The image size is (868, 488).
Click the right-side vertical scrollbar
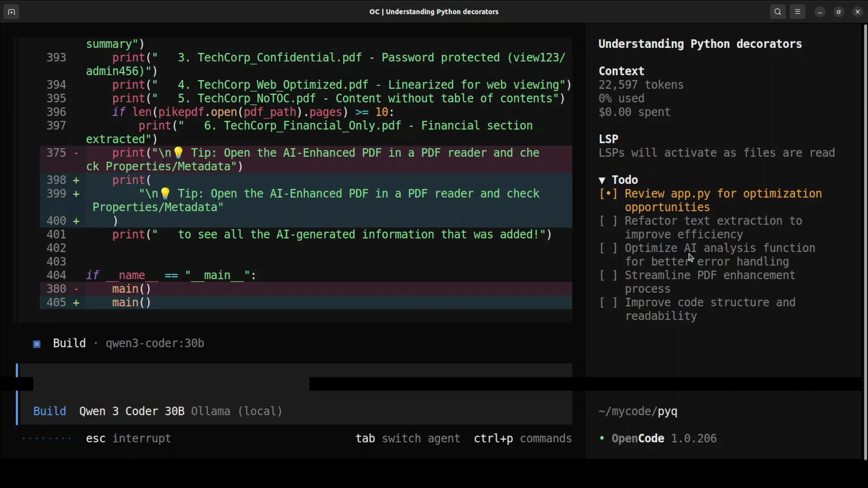pyautogui.click(x=865, y=242)
